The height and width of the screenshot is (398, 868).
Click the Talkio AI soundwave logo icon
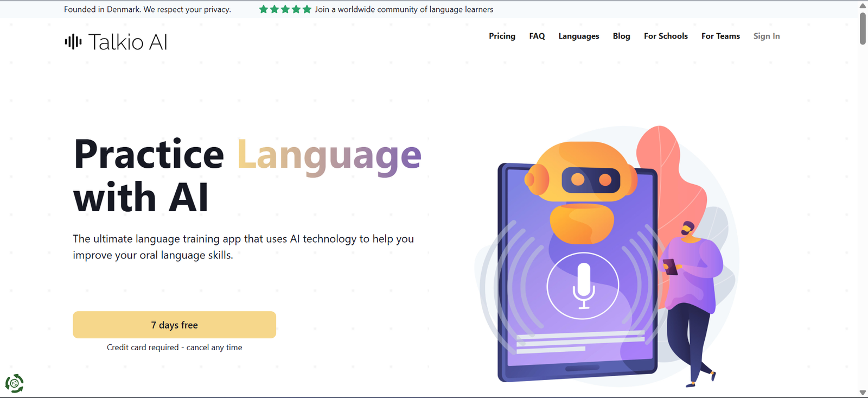point(73,42)
